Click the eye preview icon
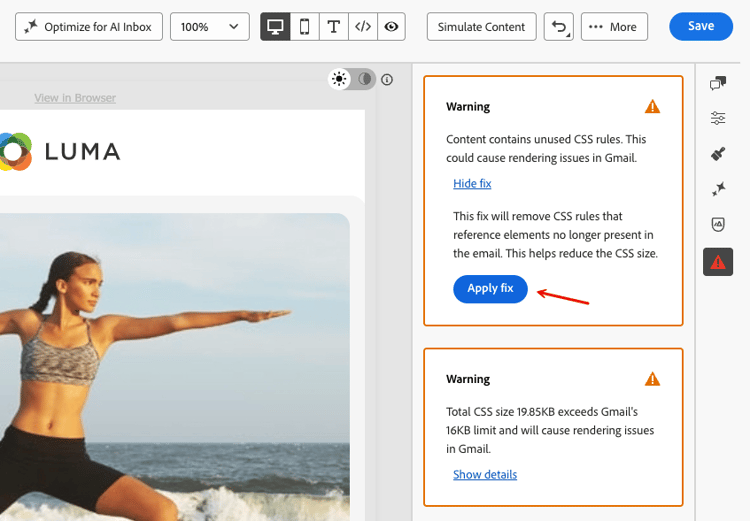Image resolution: width=750 pixels, height=521 pixels. tap(391, 27)
